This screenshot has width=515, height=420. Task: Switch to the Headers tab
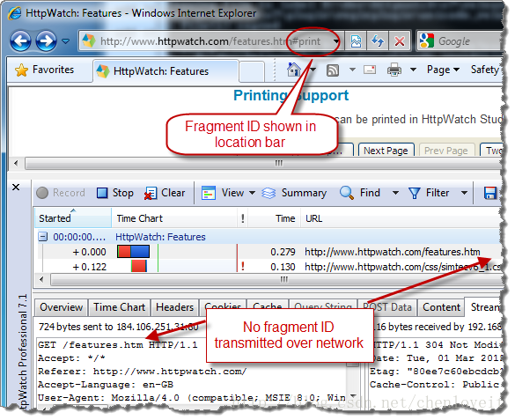point(174,307)
